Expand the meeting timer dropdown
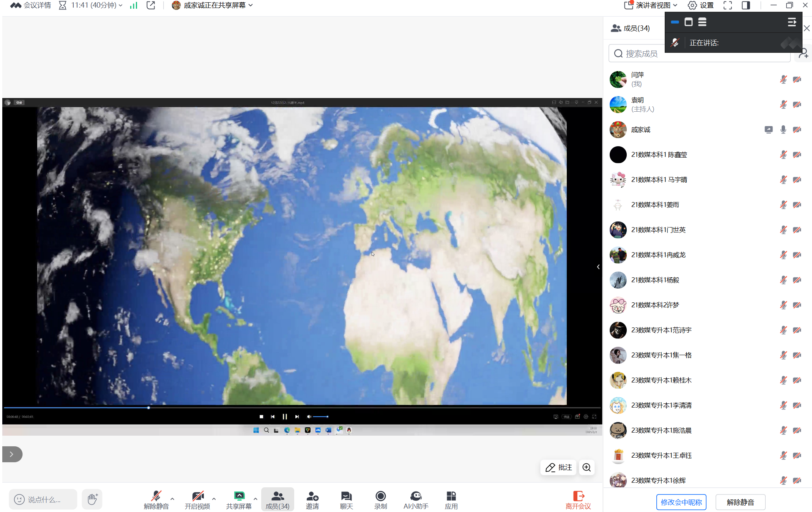 point(120,5)
